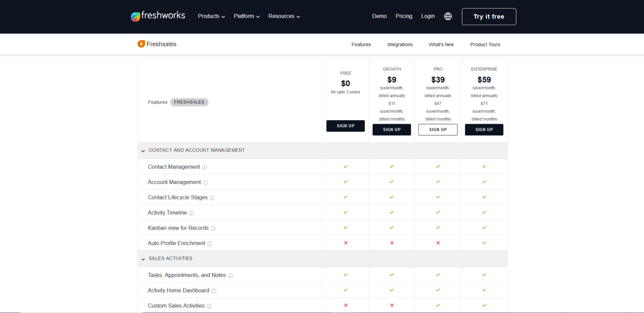Screen dimensions: 644x313
Task: Click the Freshworks logo icon
Action: click(x=135, y=16)
